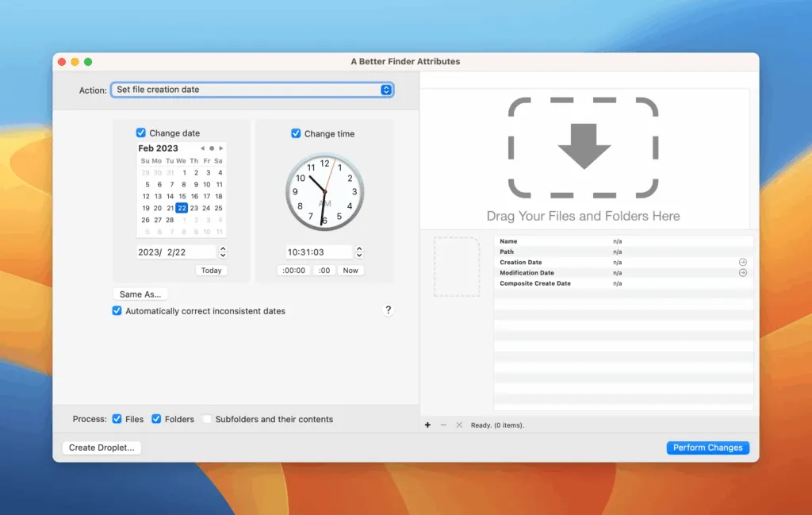
Task: Open help with the question mark button
Action: 388,310
